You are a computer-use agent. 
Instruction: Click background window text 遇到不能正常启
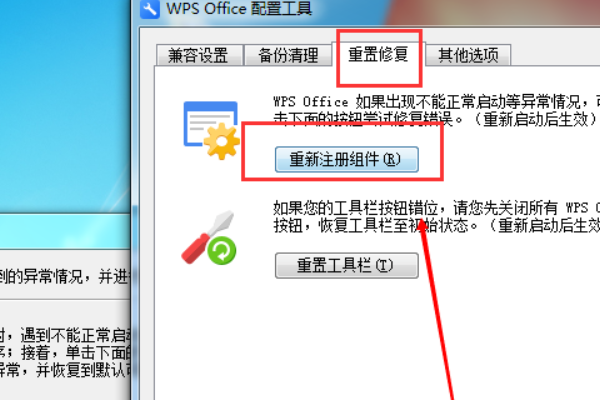point(75,336)
